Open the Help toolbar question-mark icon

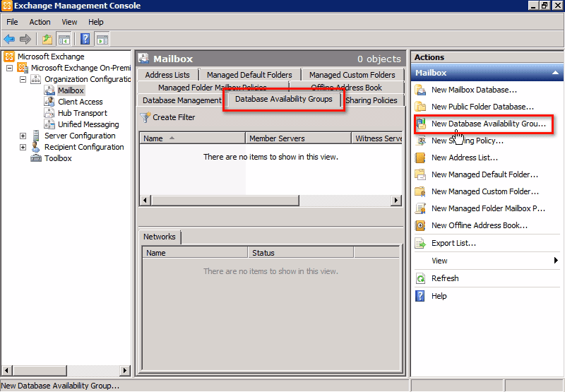[85, 39]
